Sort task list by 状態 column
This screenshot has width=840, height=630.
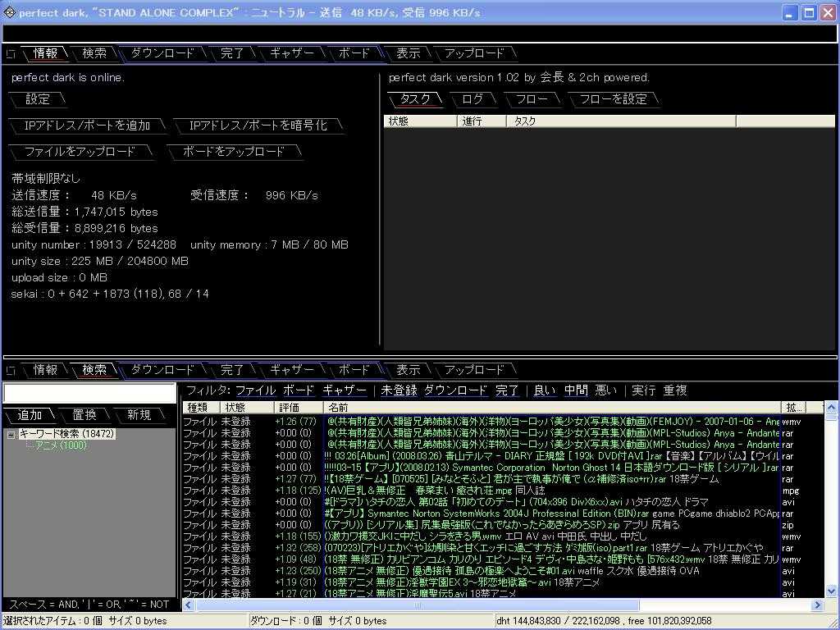421,121
